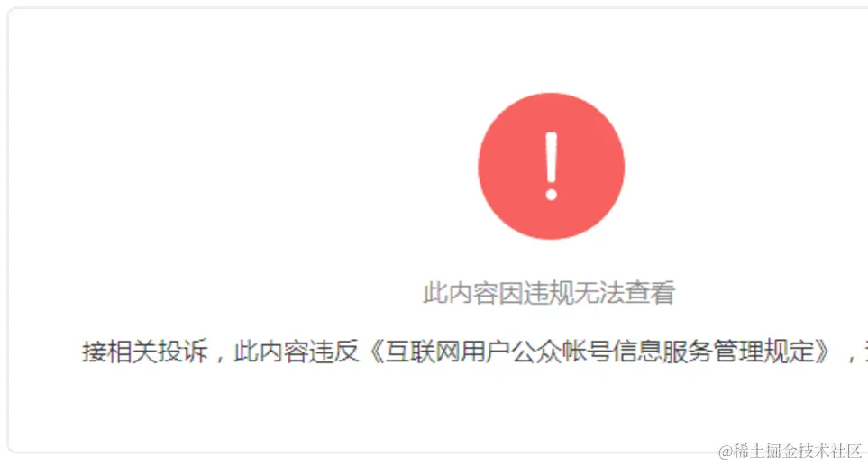Click the word 互联网 in the regulation name
The image size is (868, 466).
pyautogui.click(x=423, y=352)
